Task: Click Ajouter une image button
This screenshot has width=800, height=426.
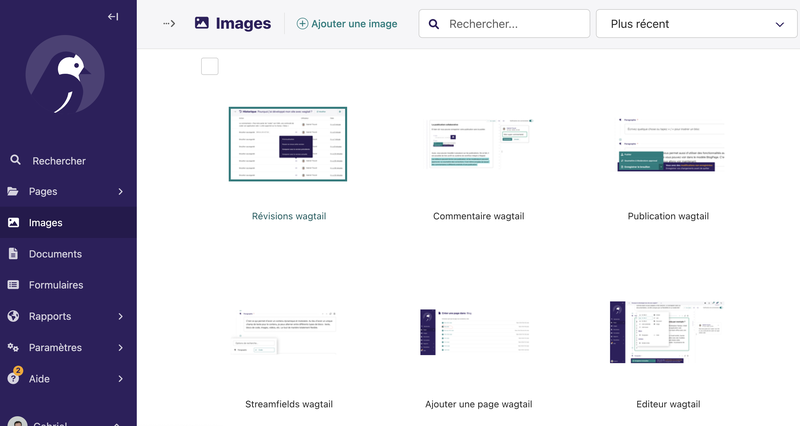Action: coord(347,23)
